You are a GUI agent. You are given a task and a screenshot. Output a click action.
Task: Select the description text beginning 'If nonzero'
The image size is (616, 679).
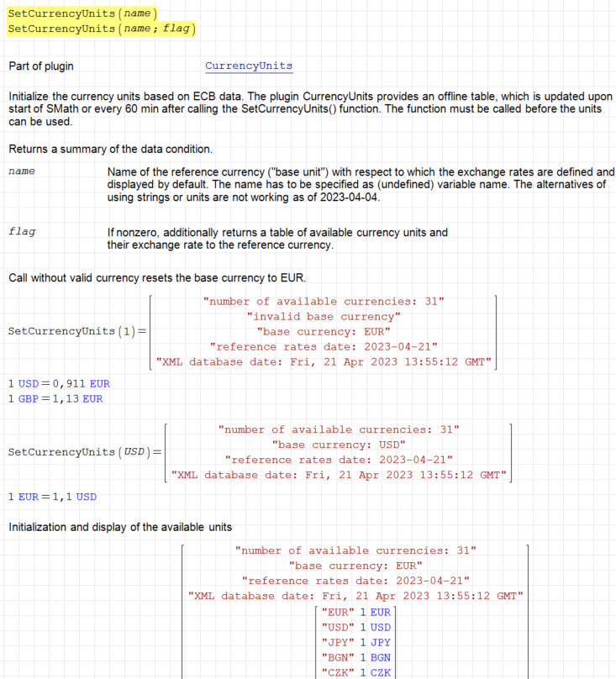pyautogui.click(x=277, y=239)
